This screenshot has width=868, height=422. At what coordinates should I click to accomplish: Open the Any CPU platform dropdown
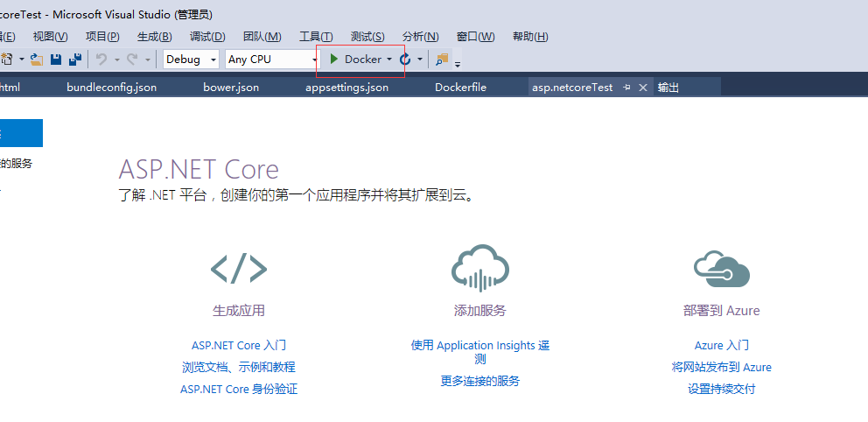[272, 60]
